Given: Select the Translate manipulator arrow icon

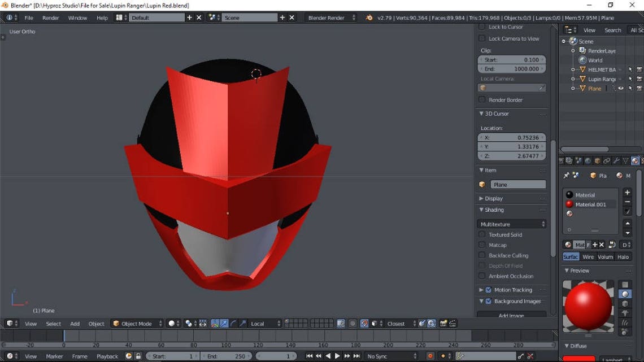Looking at the screenshot, I should point(224,324).
